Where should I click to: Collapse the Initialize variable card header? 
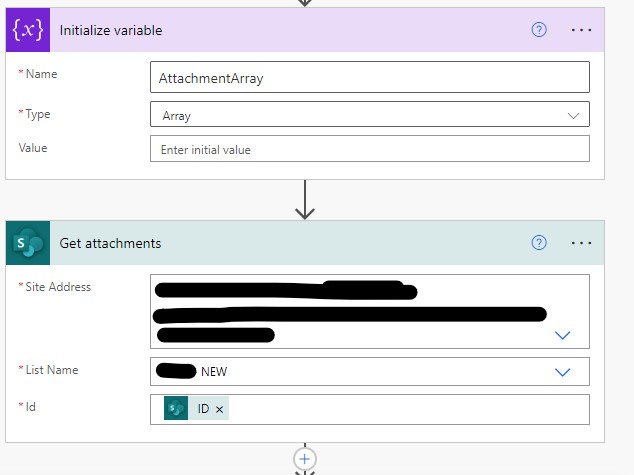305,30
